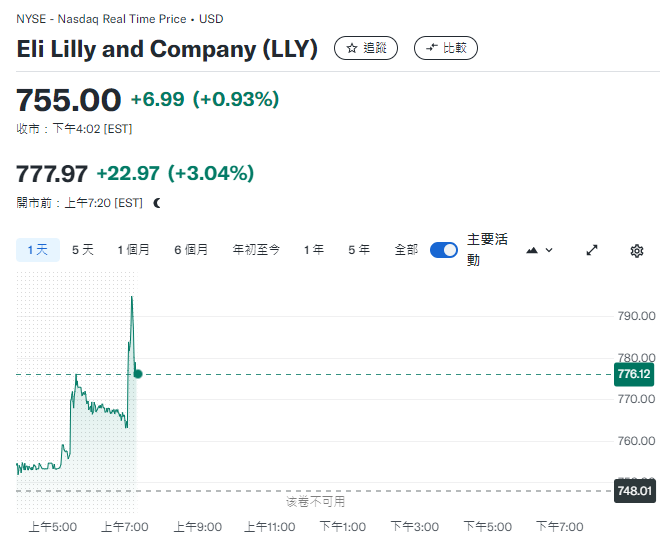Open the chart type dropdown
This screenshot has width=670, height=556.
(539, 250)
